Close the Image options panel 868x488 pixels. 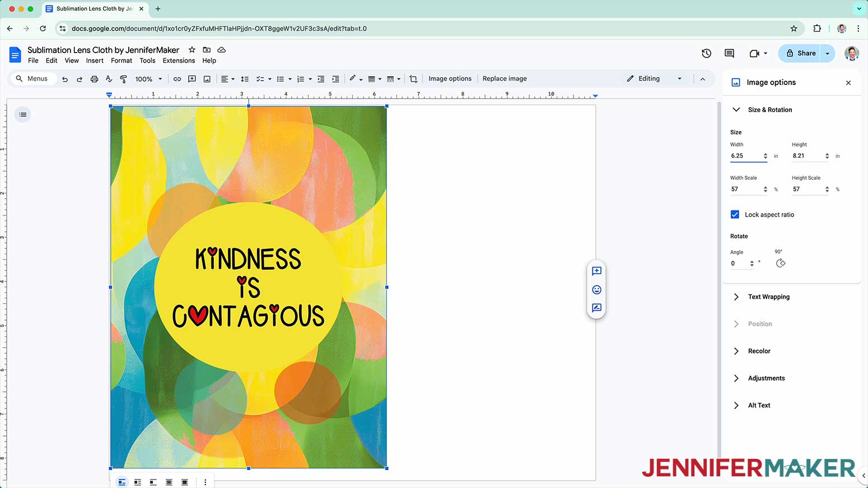click(848, 83)
